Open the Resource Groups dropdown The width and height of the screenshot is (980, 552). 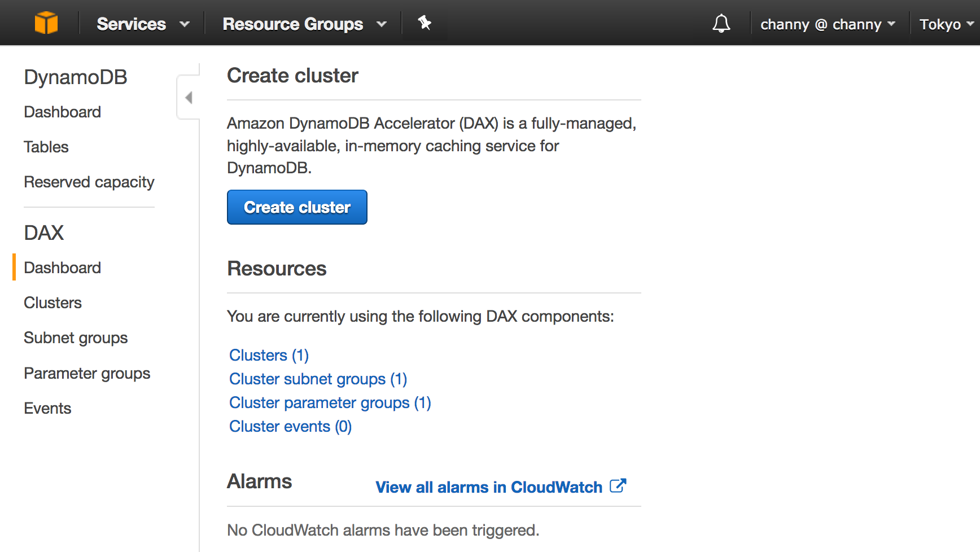(304, 24)
